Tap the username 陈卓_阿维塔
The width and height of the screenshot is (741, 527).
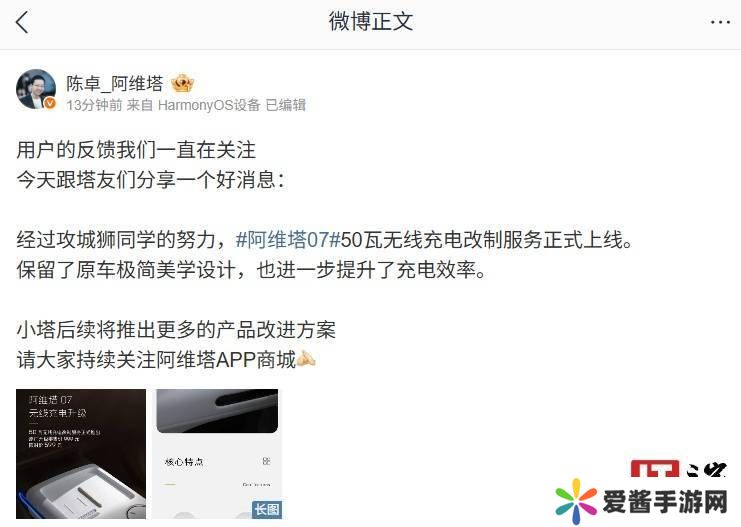[x=114, y=84]
